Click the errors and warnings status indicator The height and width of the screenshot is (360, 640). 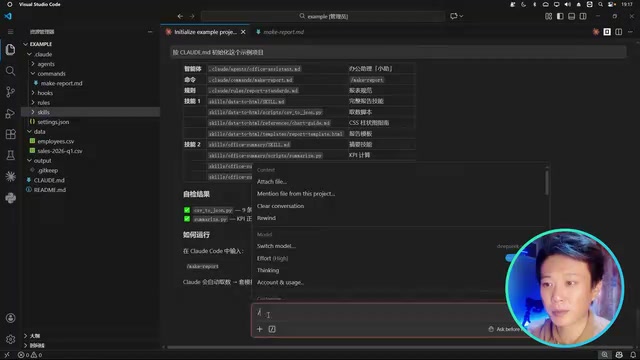(x=30, y=355)
